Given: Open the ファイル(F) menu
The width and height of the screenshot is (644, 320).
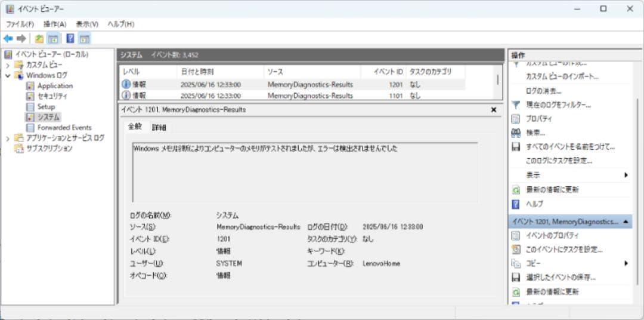Looking at the screenshot, I should point(20,24).
